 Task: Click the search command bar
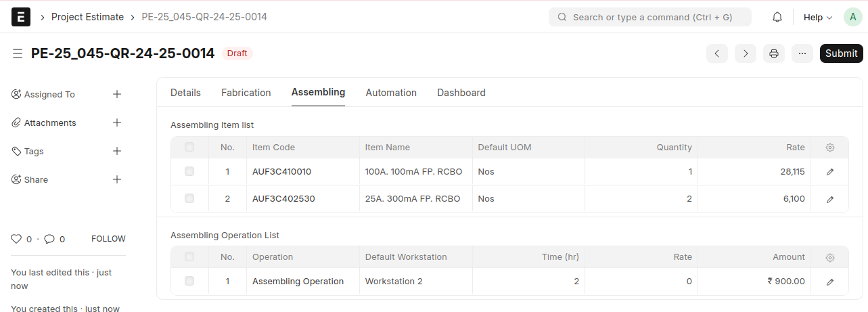pyautogui.click(x=649, y=17)
